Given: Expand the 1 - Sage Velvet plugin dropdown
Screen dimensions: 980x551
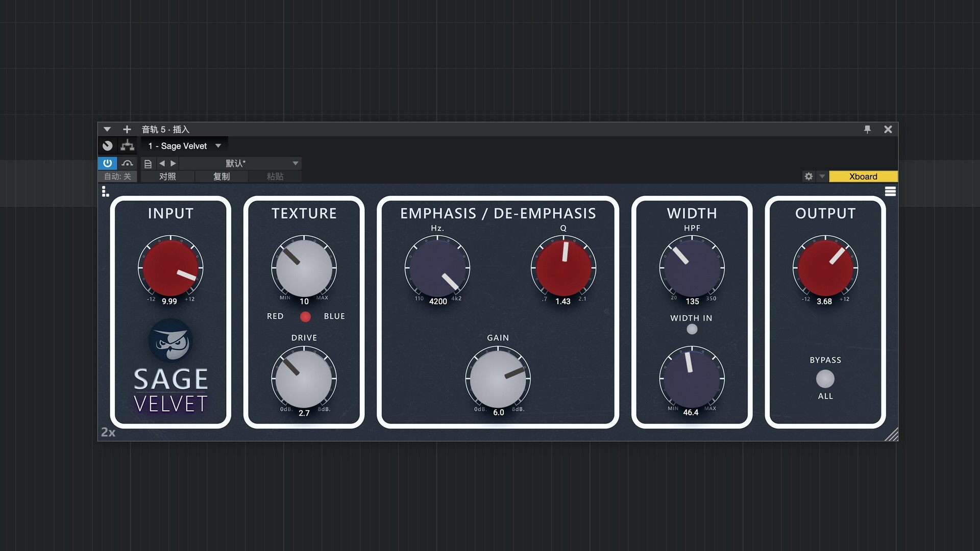Looking at the screenshot, I should click(x=218, y=146).
